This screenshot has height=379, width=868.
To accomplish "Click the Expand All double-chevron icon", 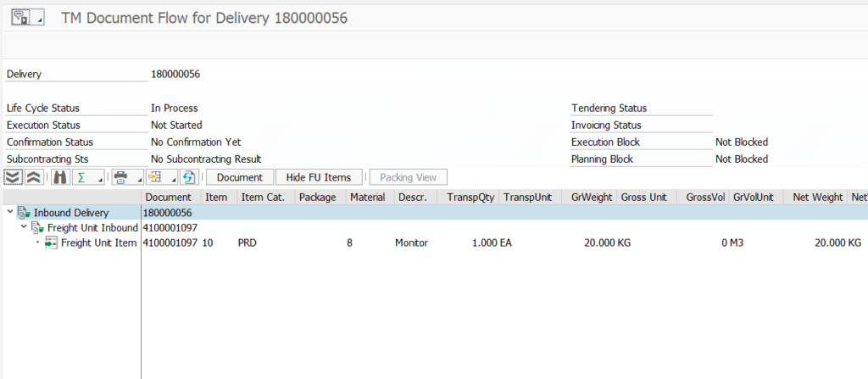I will pyautogui.click(x=13, y=177).
